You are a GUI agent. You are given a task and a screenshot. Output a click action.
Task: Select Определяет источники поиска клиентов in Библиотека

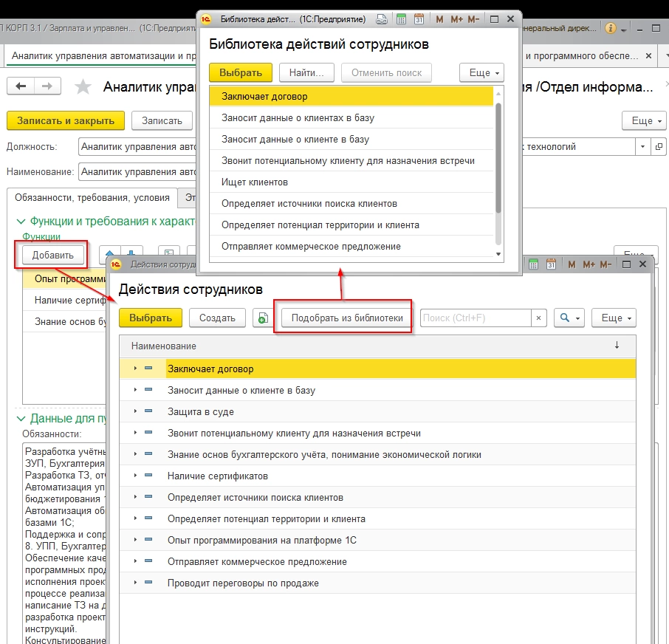351,204
